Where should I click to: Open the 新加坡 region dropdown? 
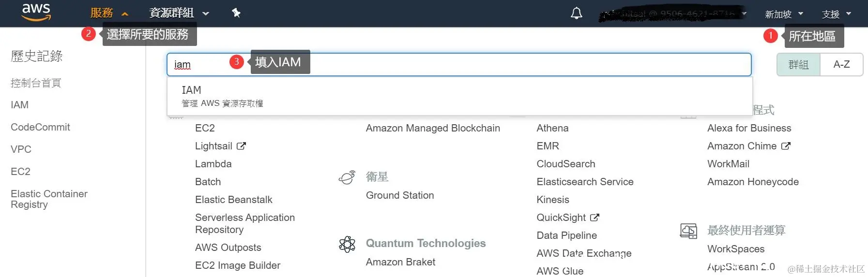click(x=783, y=14)
